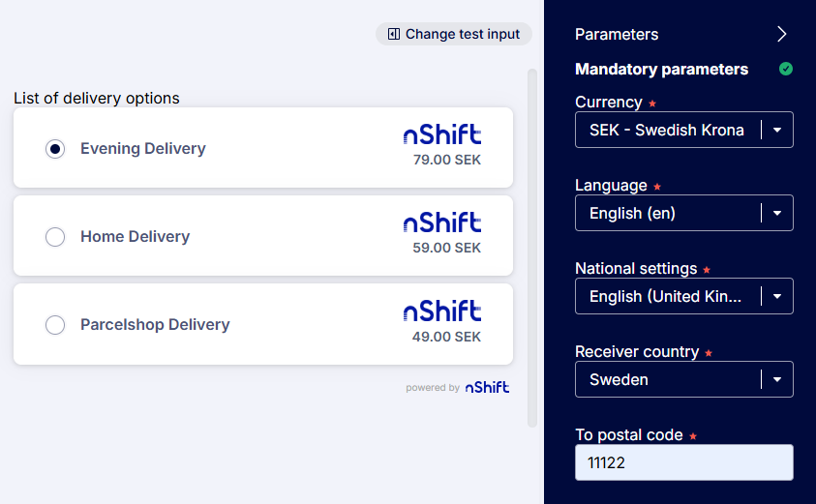The width and height of the screenshot is (816, 504).
Task: Collapse the Parameters panel with chevron arrow
Action: (782, 34)
